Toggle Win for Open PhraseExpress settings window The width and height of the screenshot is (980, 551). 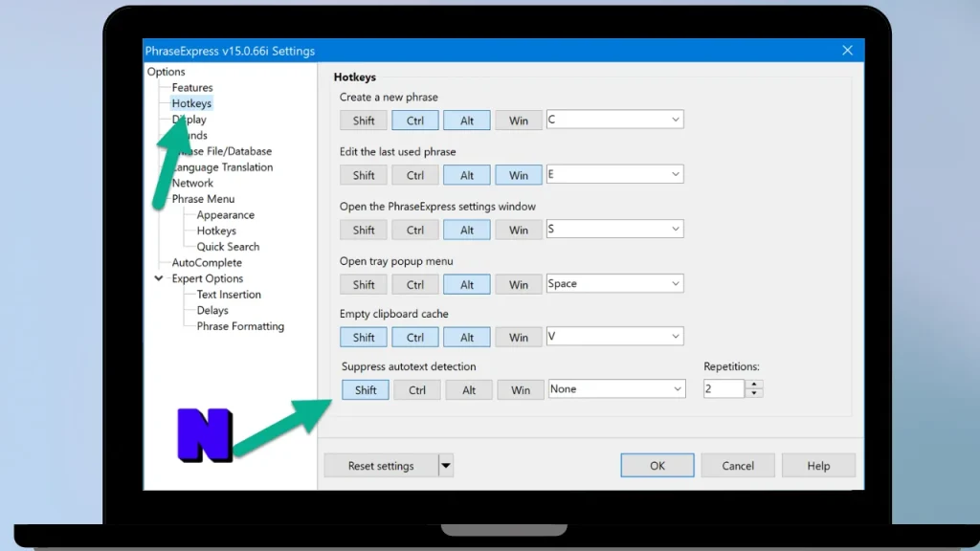tap(518, 230)
